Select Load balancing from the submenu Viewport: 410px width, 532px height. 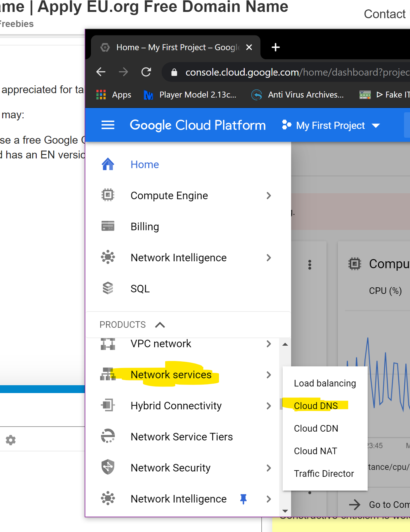click(x=325, y=383)
